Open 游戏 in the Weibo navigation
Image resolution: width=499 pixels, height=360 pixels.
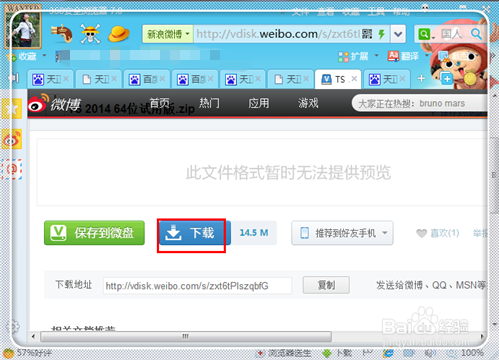click(x=308, y=103)
